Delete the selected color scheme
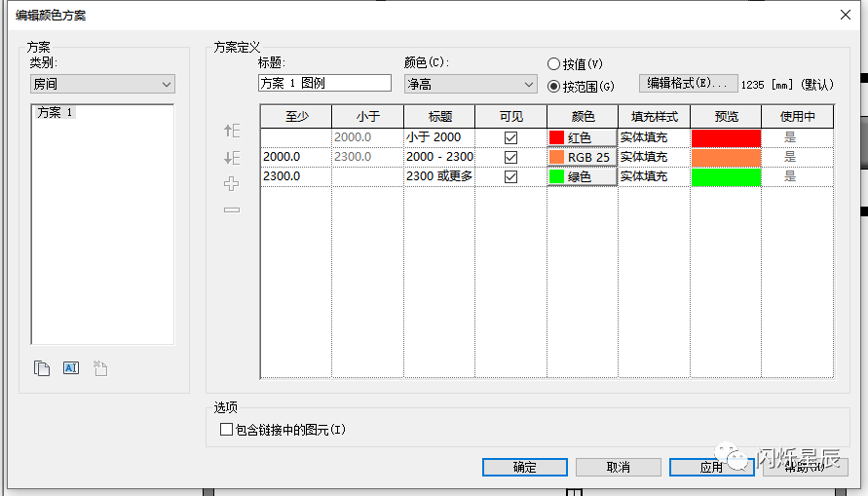Viewport: 868px width, 496px height. coord(100,368)
